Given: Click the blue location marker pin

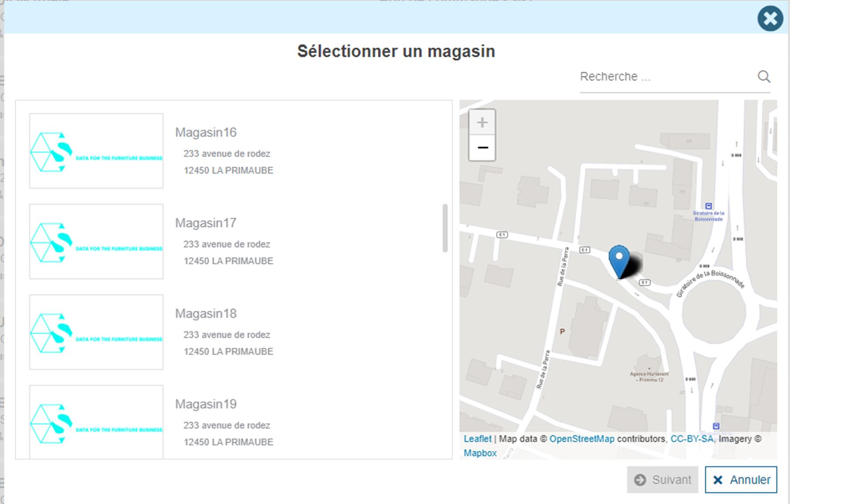Looking at the screenshot, I should (x=619, y=260).
